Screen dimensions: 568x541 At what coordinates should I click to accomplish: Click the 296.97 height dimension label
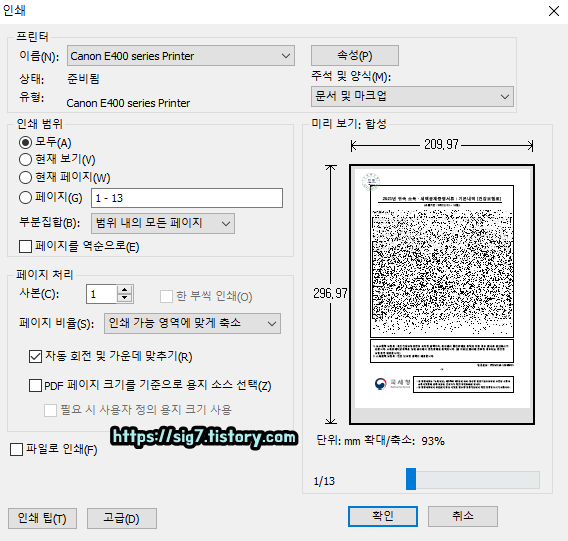click(330, 293)
